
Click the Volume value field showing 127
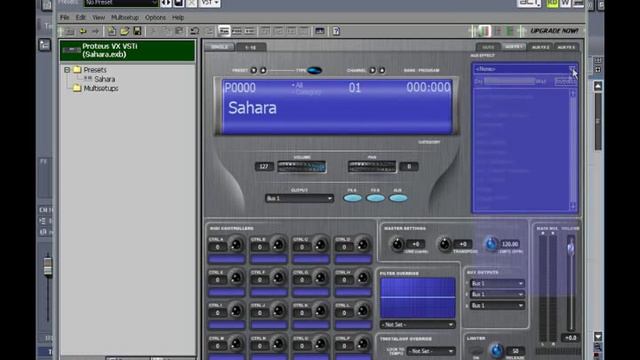tap(264, 167)
